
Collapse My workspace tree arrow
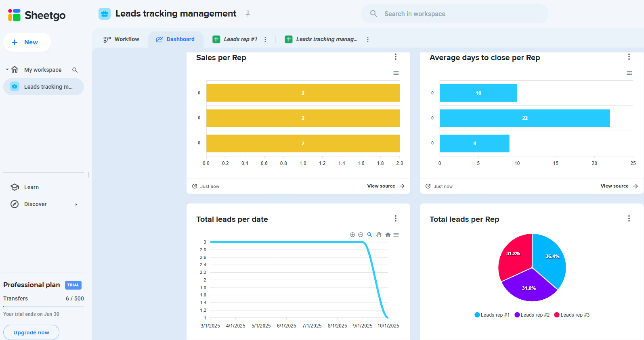tap(7, 70)
